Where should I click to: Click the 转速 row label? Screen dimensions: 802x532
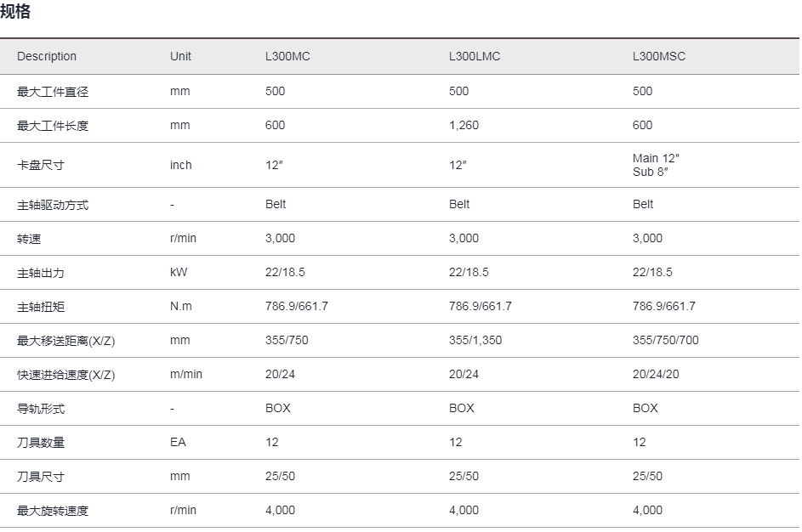coord(29,239)
